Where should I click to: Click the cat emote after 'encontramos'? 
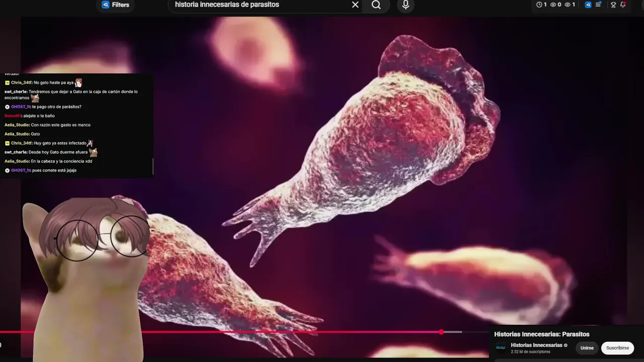coord(35,98)
